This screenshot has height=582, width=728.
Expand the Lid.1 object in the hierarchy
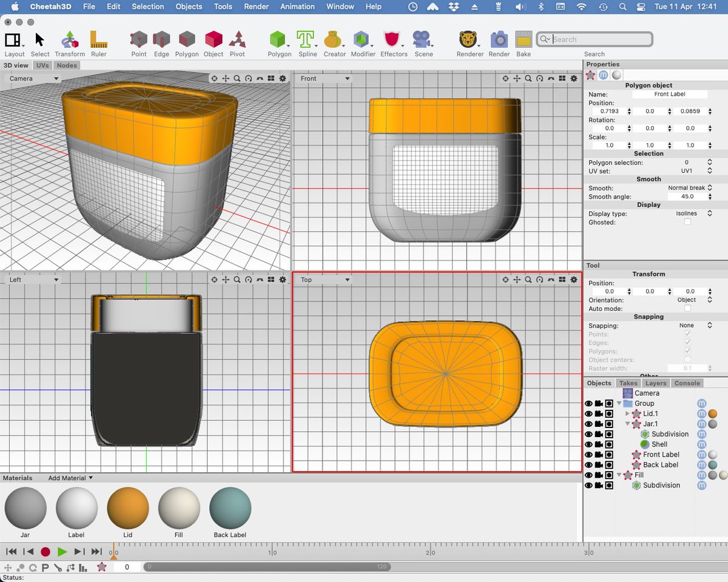pyautogui.click(x=626, y=413)
